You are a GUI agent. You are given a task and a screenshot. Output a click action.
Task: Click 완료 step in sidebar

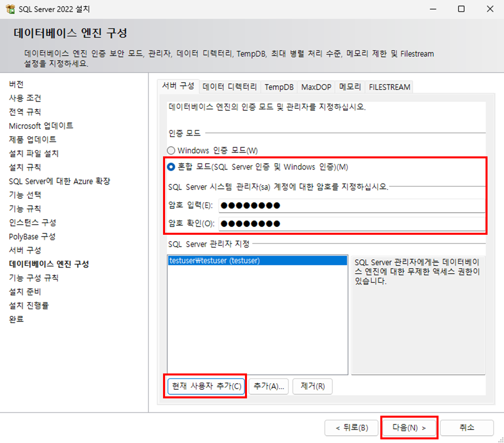point(16,319)
